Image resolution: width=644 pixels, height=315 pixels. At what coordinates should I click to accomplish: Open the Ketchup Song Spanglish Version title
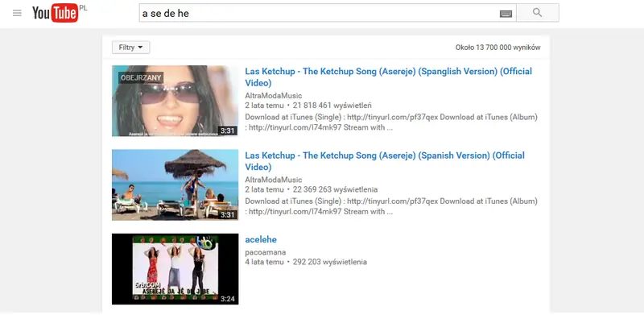click(388, 77)
